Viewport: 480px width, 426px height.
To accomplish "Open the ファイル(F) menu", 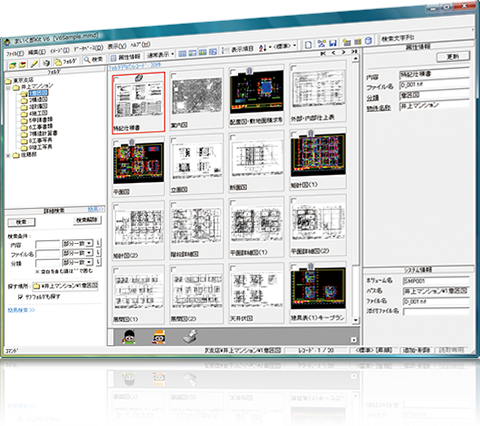I will [15, 54].
